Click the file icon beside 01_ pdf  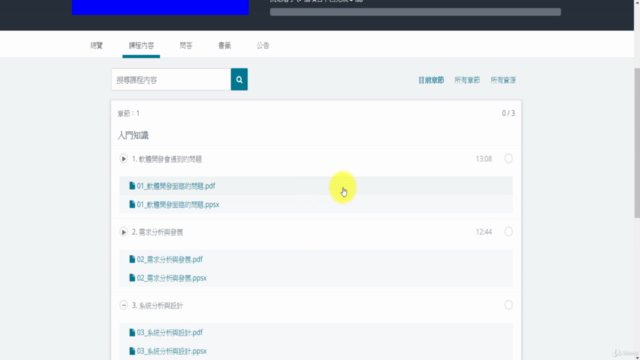pyautogui.click(x=132, y=186)
